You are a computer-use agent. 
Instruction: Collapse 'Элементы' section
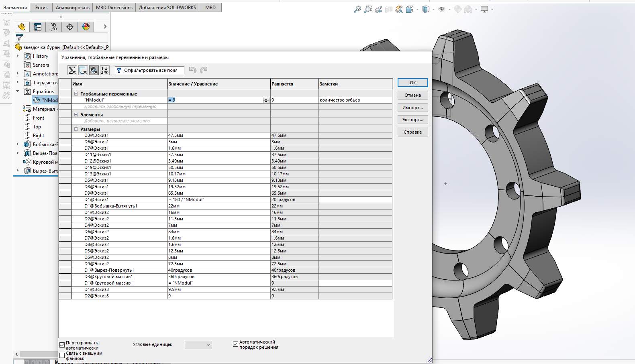[76, 115]
